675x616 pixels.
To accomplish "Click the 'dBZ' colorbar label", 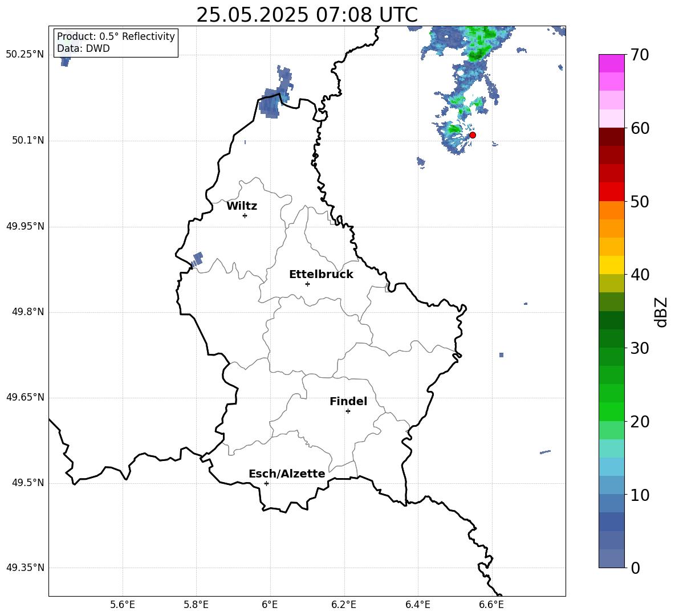I will pyautogui.click(x=662, y=312).
